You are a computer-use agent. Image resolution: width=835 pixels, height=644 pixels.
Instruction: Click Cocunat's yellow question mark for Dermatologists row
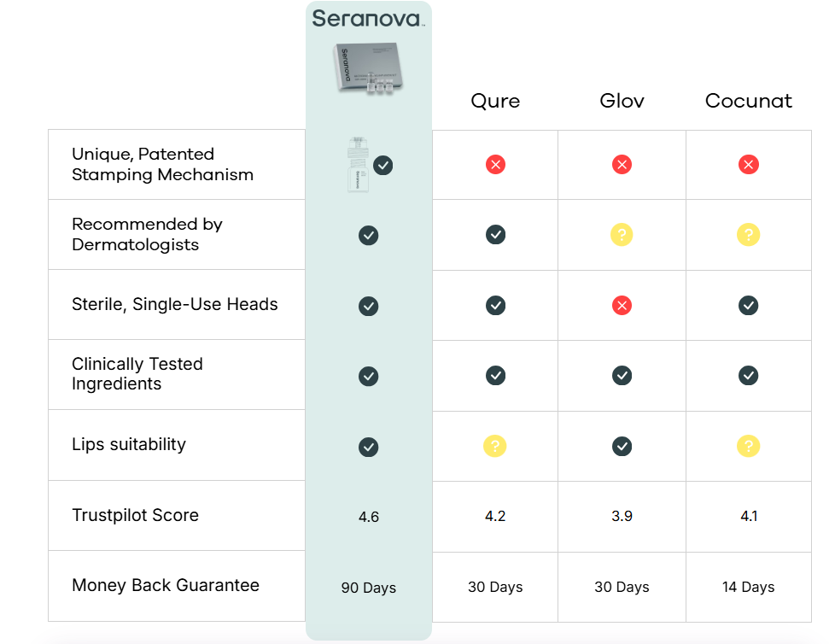tap(749, 235)
